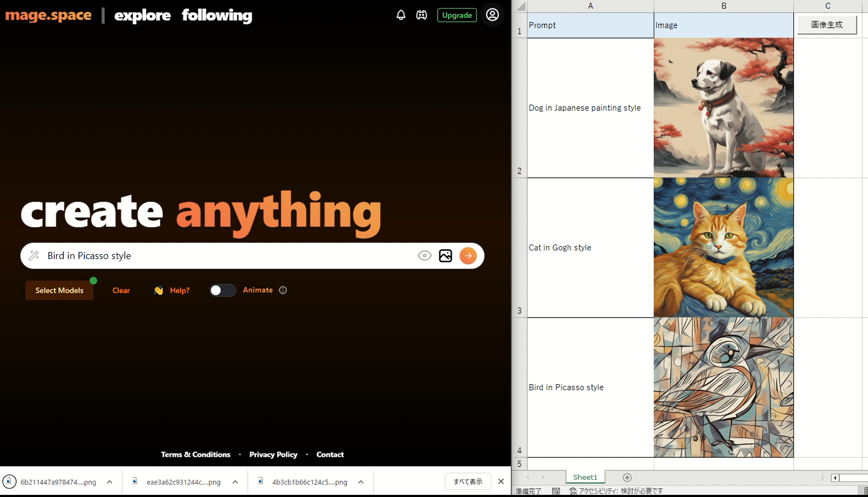This screenshot has width=868, height=497.
Task: Open the Select Models button
Action: point(59,290)
